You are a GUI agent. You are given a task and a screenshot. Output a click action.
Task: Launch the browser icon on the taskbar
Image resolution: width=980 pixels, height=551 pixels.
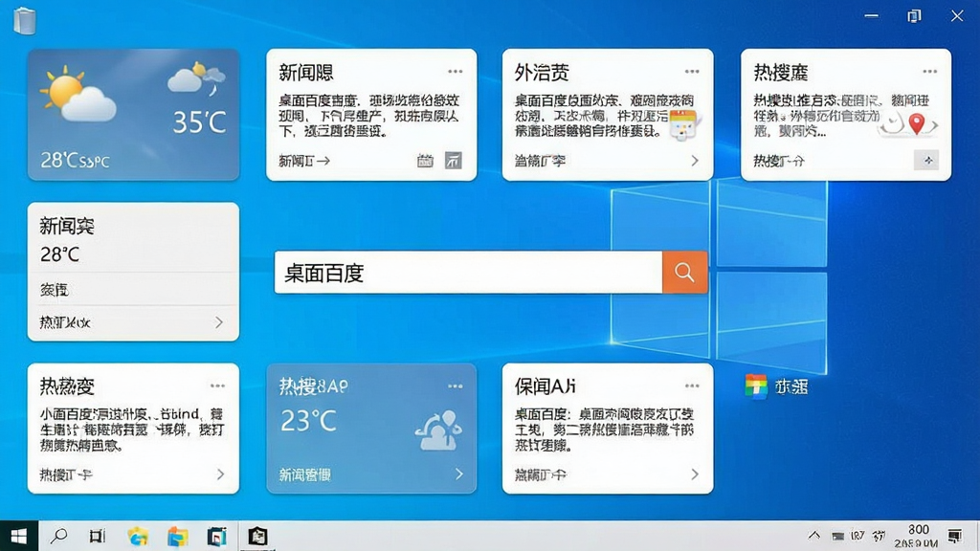pyautogui.click(x=138, y=536)
